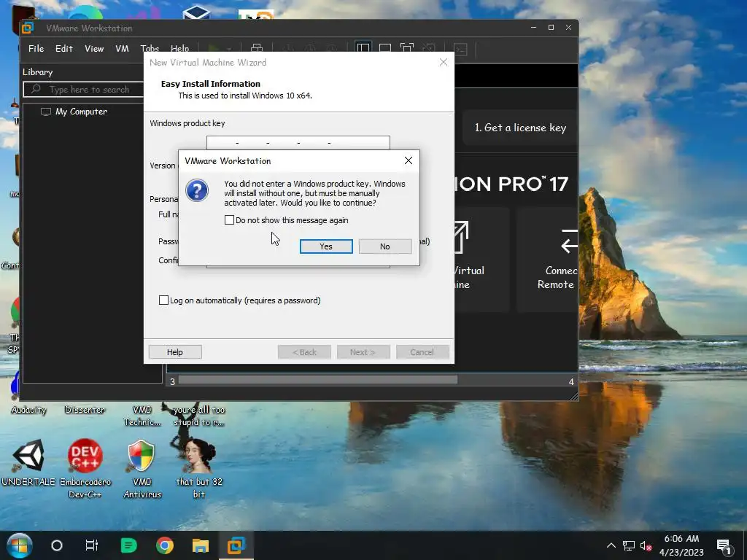The width and height of the screenshot is (747, 560).
Task: Click the wizard Help button
Action: (x=175, y=352)
